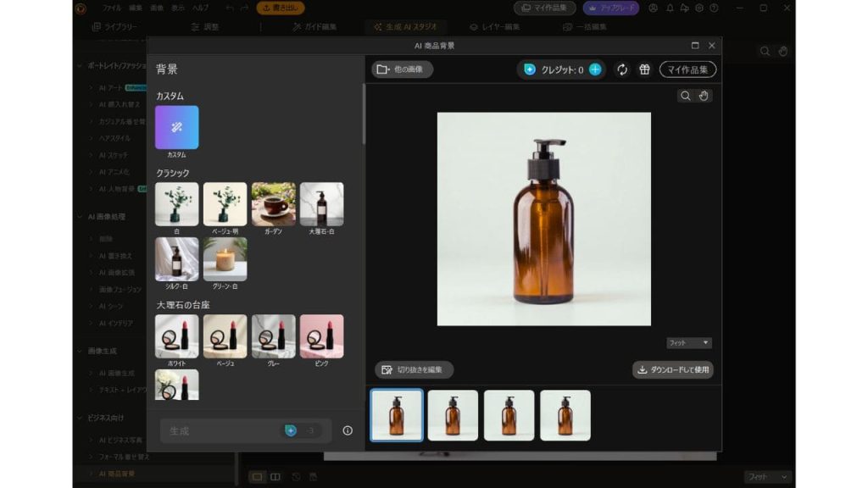Add credits with the blue plus icon
Viewport: 868px width, 488px height.
[x=595, y=69]
